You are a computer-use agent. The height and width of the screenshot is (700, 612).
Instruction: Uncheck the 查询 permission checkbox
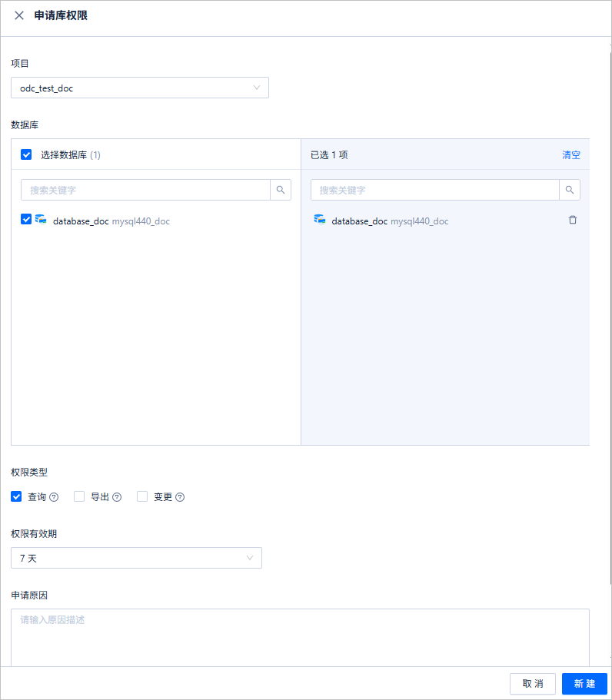[x=16, y=496]
